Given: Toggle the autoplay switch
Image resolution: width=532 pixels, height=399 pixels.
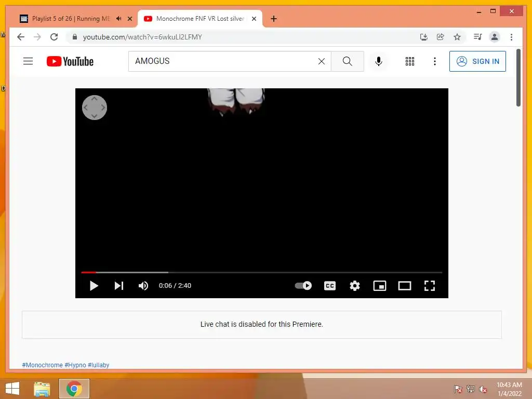Looking at the screenshot, I should [303, 286].
